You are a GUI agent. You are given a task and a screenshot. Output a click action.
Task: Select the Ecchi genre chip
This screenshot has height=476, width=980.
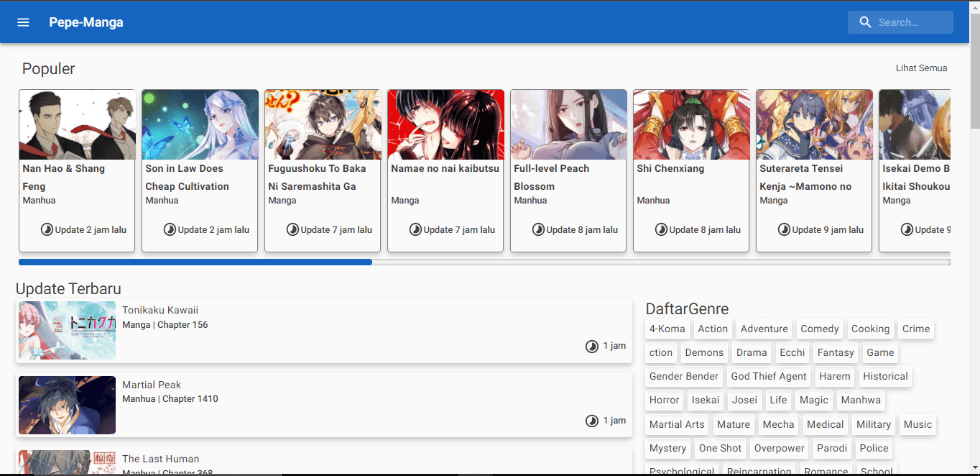click(792, 352)
